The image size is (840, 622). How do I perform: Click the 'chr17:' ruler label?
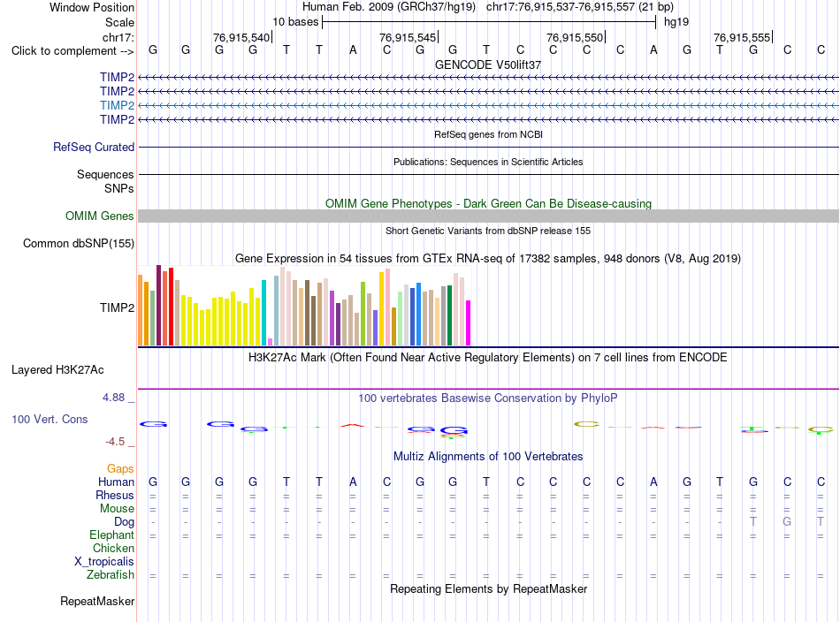[x=118, y=37]
